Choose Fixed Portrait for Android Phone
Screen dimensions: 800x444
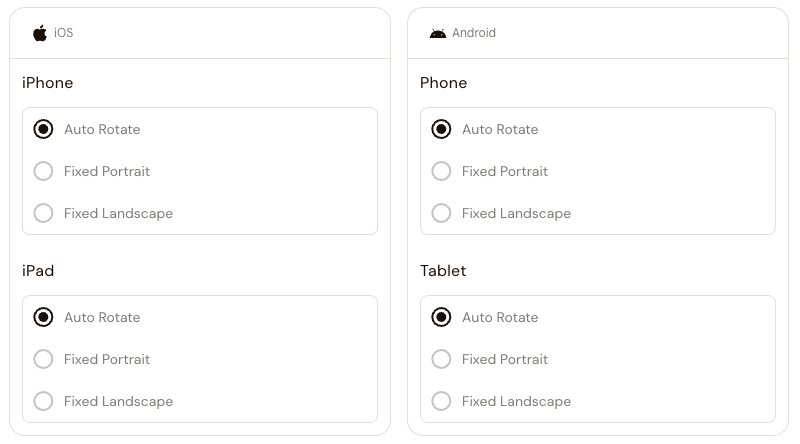point(441,171)
